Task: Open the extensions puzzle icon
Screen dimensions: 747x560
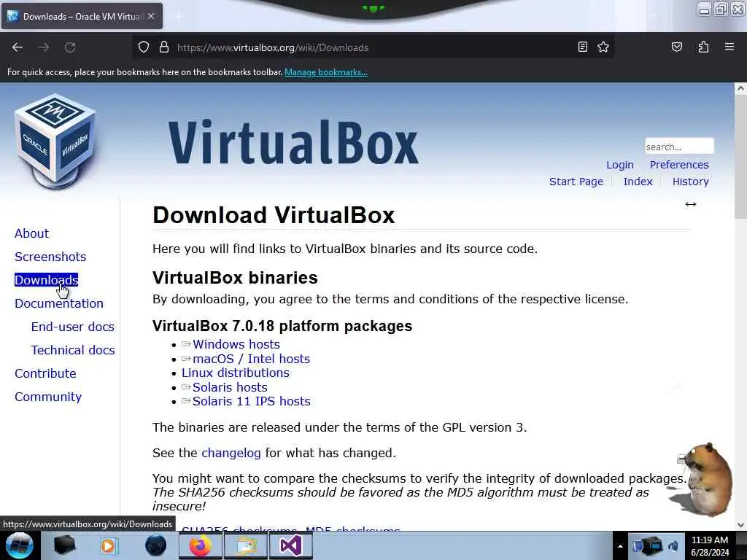Action: 703,47
